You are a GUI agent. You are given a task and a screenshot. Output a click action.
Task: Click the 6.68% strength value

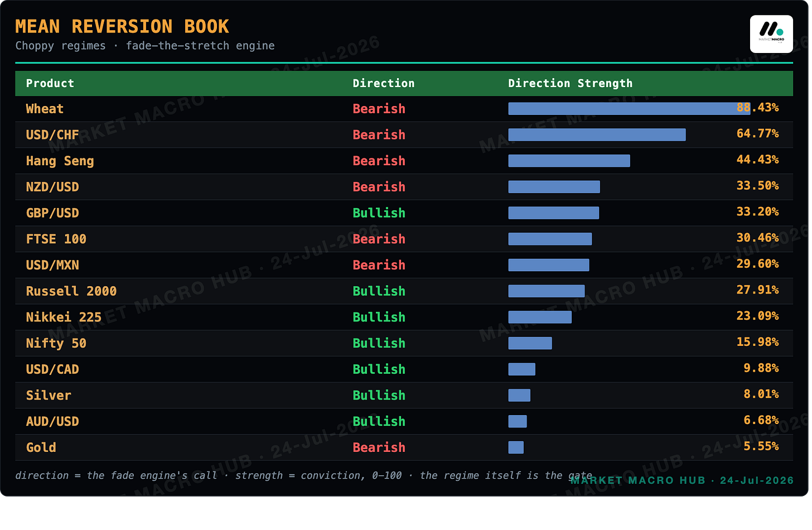[x=761, y=420]
